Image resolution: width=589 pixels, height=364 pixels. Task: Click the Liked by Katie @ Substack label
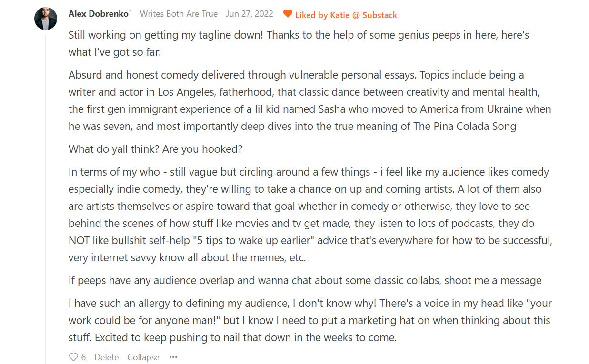pos(346,15)
